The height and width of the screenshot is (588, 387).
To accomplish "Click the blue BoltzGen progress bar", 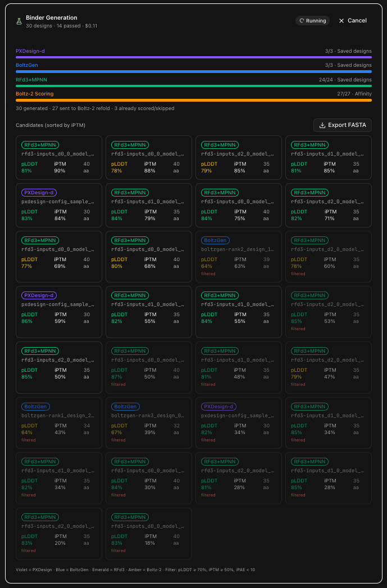I will point(193,72).
